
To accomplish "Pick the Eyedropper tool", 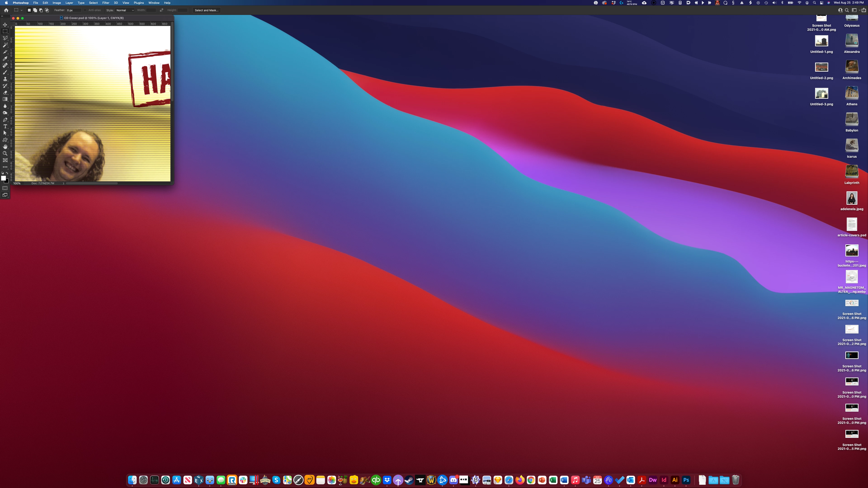I will coord(5,59).
